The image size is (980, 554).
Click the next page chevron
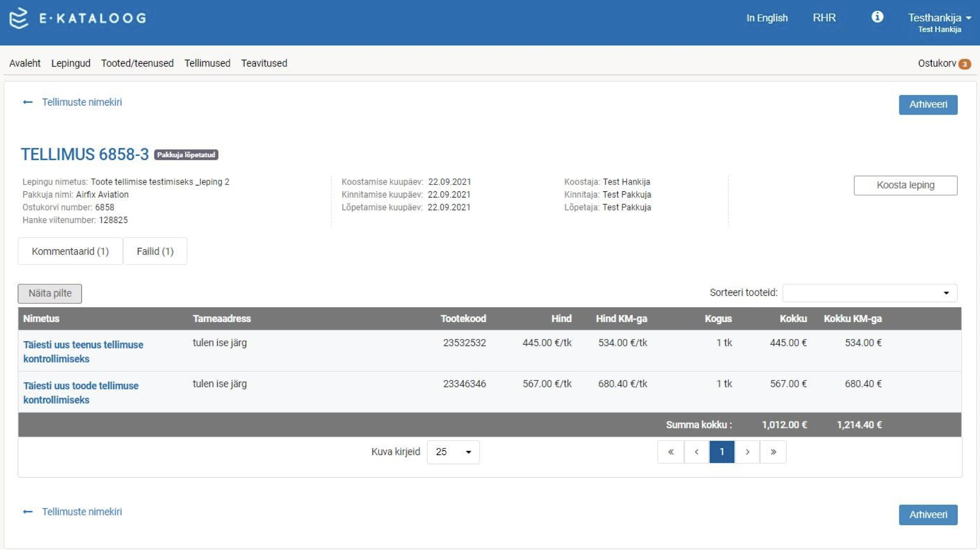[x=747, y=451]
